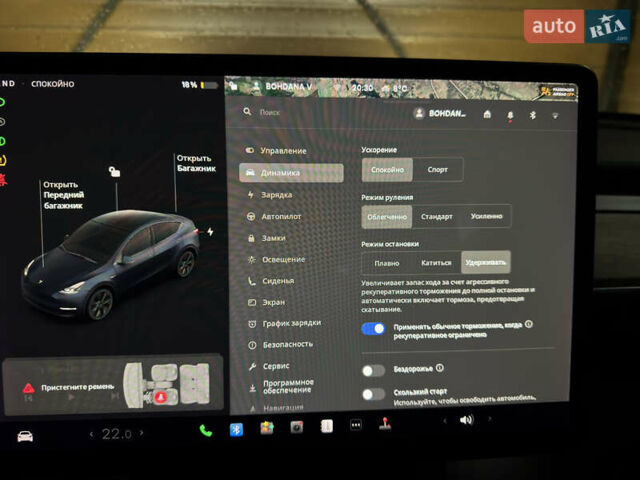Toggle regular braking when regen limited

coord(373,329)
